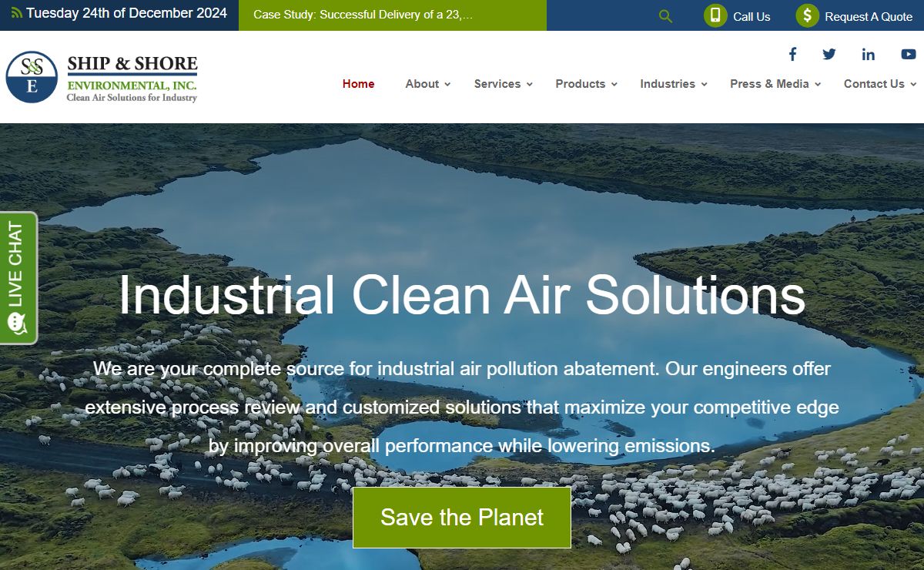Click the Ship & Shore Environmental logo
Screen dimensions: 924x570
(102, 77)
